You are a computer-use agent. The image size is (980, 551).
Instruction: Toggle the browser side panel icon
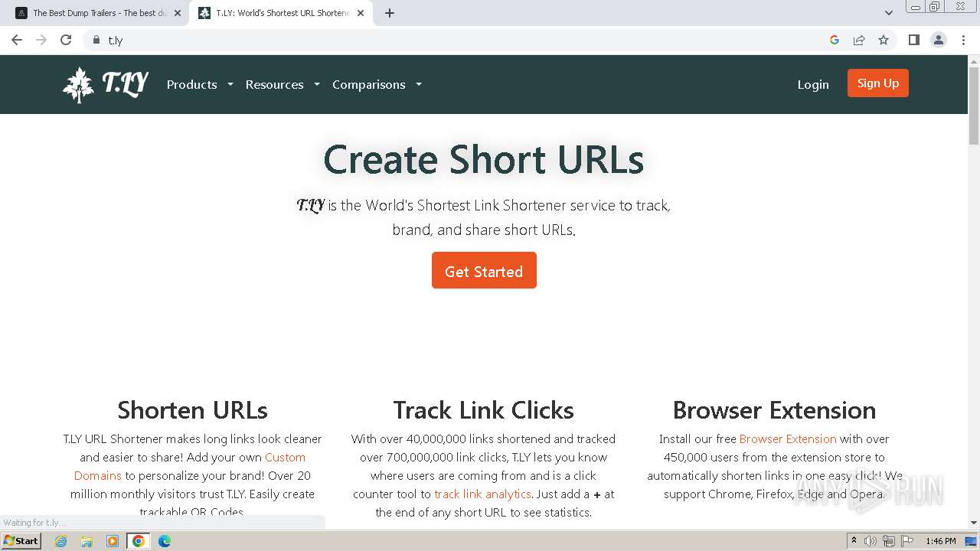pos(913,40)
